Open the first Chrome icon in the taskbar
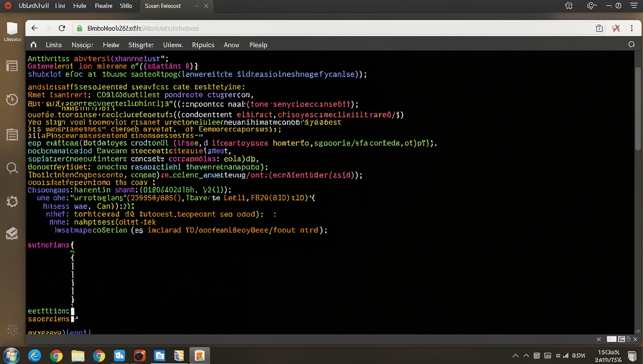The height and width of the screenshot is (364, 643). click(56, 356)
